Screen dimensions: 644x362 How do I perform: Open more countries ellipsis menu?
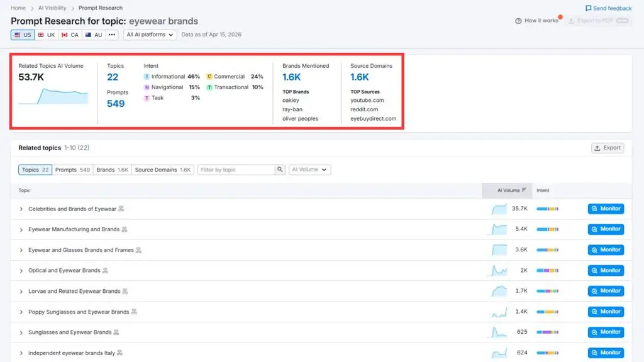click(x=112, y=35)
